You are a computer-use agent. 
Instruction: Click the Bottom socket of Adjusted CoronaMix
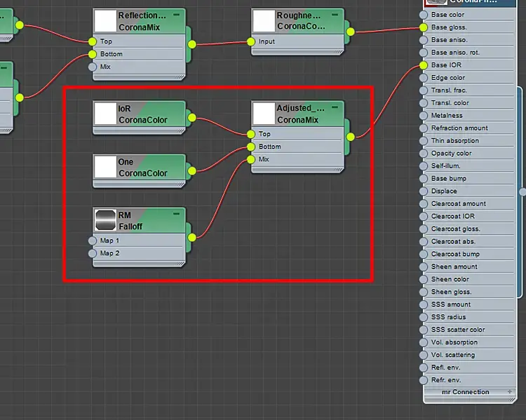251,147
